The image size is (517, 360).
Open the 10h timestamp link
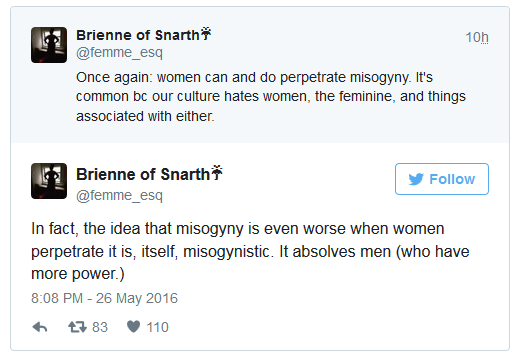[x=477, y=37]
